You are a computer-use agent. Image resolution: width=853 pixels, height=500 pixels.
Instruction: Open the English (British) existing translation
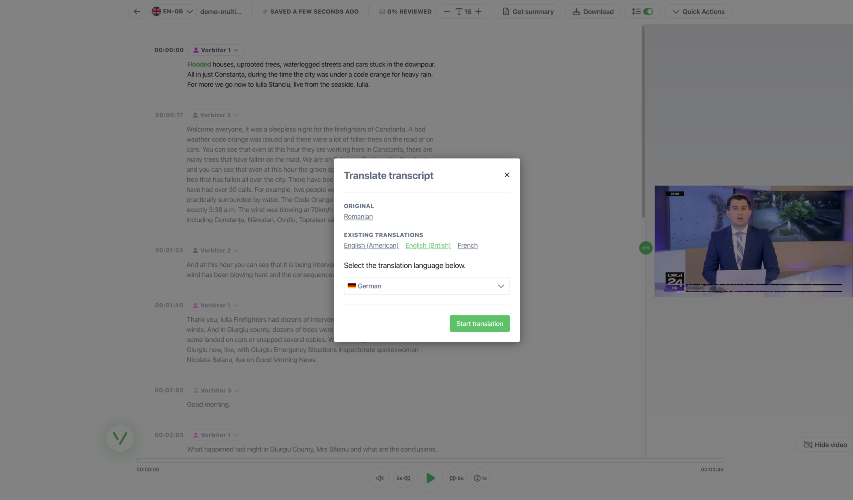pos(428,246)
